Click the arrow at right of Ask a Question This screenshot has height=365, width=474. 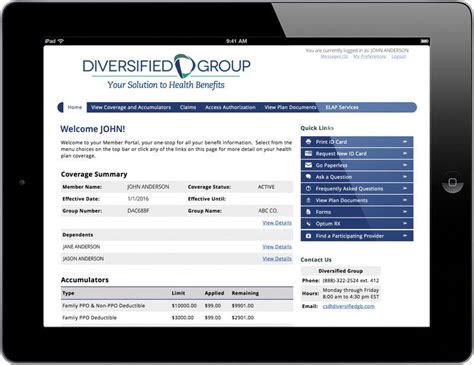coord(405,177)
